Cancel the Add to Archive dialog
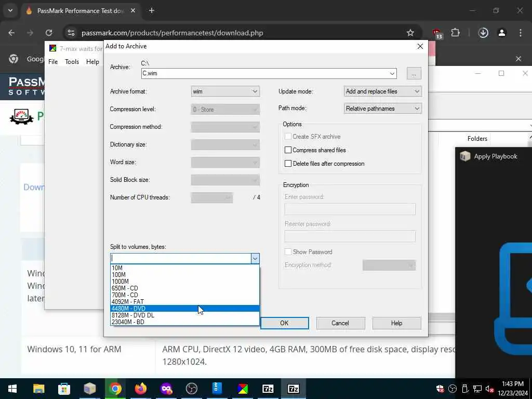Viewport: 532px width, 399px height. tap(340, 323)
